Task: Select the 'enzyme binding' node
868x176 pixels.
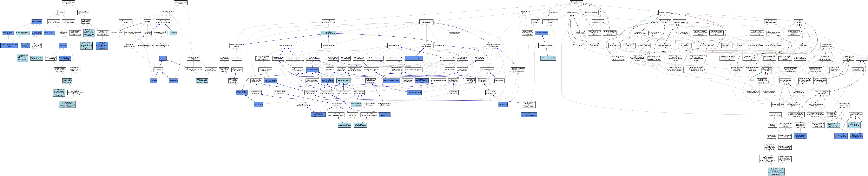Action: coord(49,33)
